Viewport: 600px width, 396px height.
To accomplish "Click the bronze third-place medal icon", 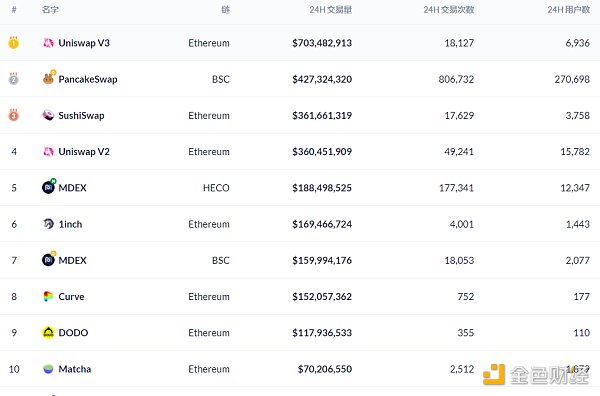I will pyautogui.click(x=13, y=115).
